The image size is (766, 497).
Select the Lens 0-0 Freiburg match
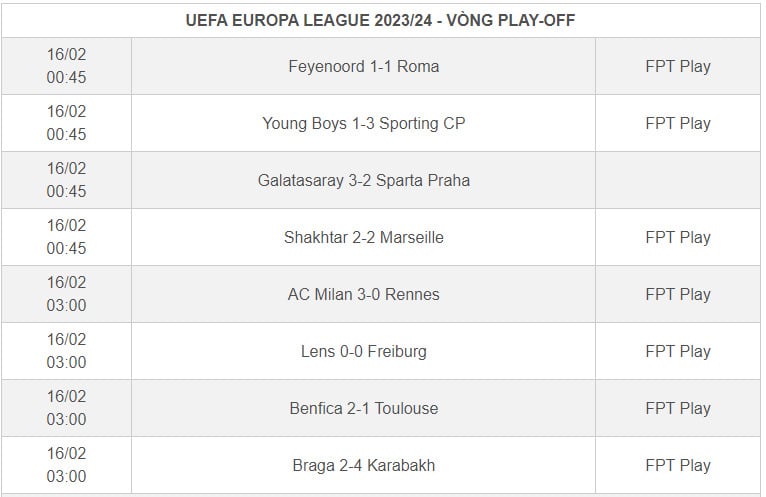(363, 351)
